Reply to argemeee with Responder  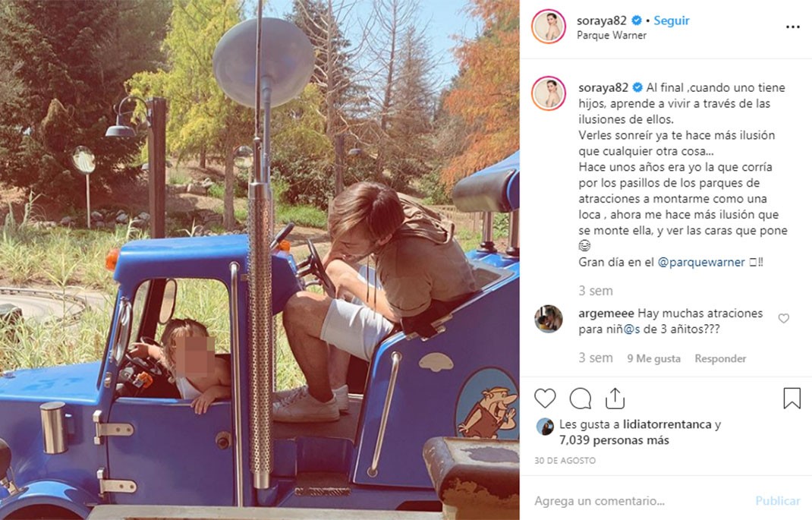pyautogui.click(x=720, y=358)
